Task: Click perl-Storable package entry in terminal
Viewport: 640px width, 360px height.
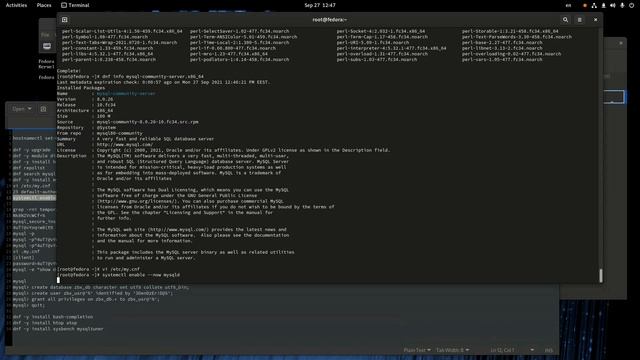Action: 510,31
